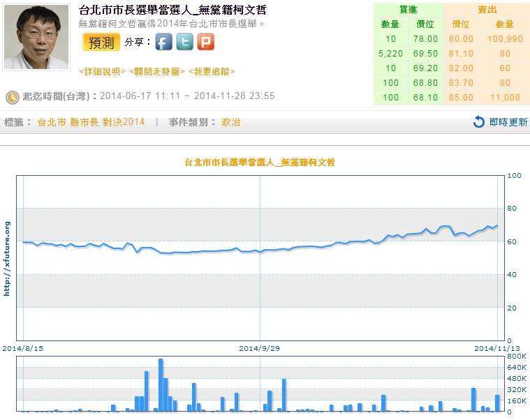This screenshot has height=420, width=530.
Task: Click the yellow 預測 button
Action: point(101,42)
